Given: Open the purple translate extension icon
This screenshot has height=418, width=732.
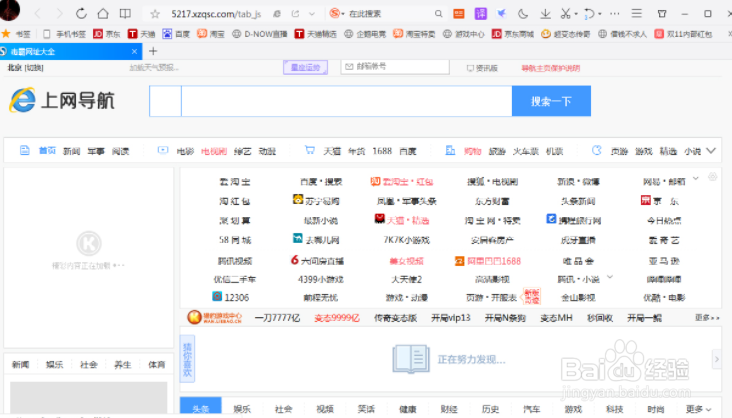Looking at the screenshot, I should point(480,14).
